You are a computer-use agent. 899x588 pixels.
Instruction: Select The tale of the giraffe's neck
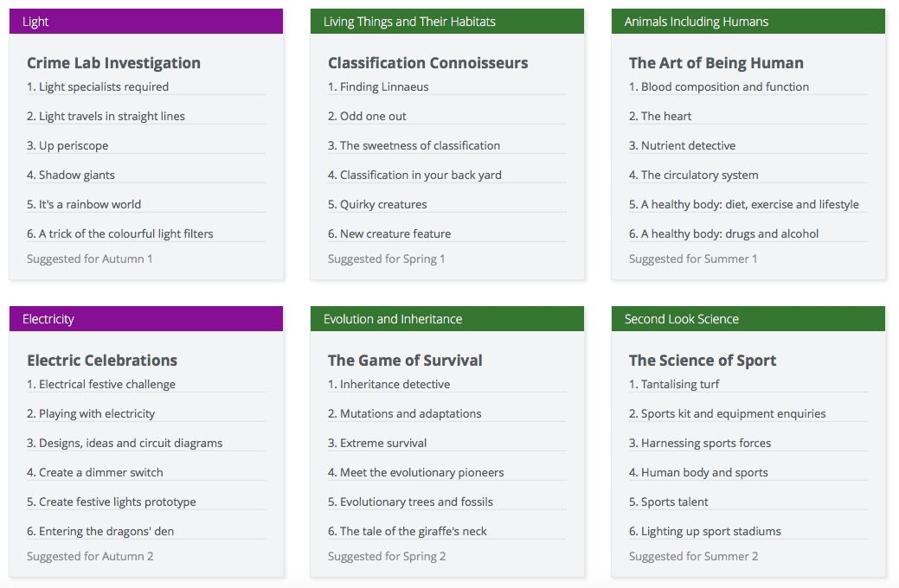[407, 531]
